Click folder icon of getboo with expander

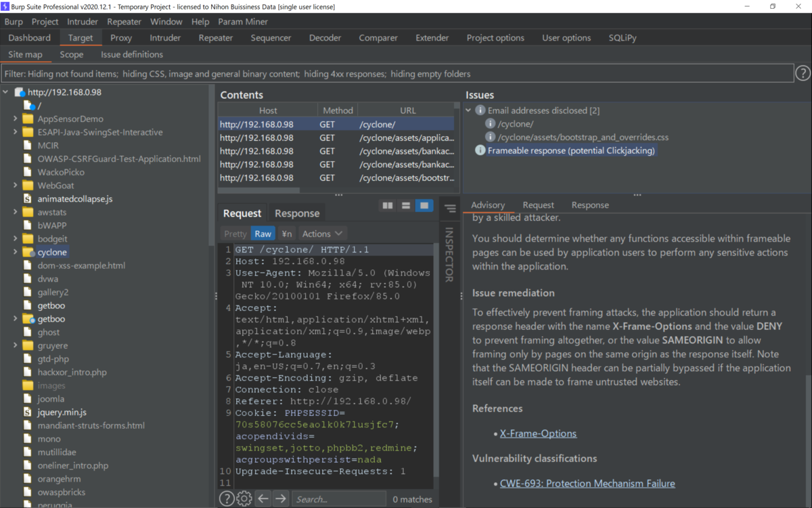coord(28,319)
